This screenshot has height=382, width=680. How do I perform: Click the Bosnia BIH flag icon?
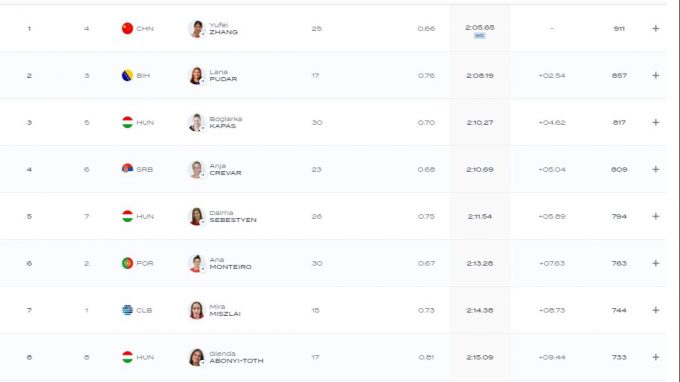click(127, 75)
